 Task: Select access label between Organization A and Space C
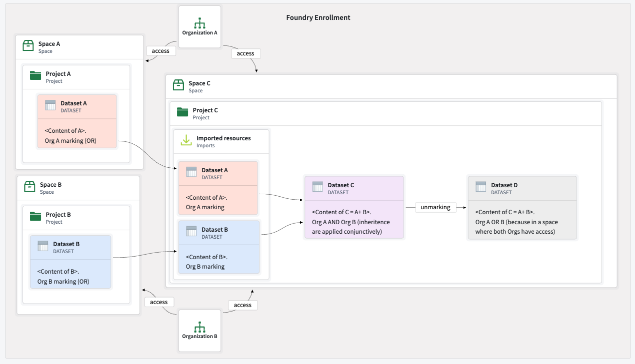(245, 53)
